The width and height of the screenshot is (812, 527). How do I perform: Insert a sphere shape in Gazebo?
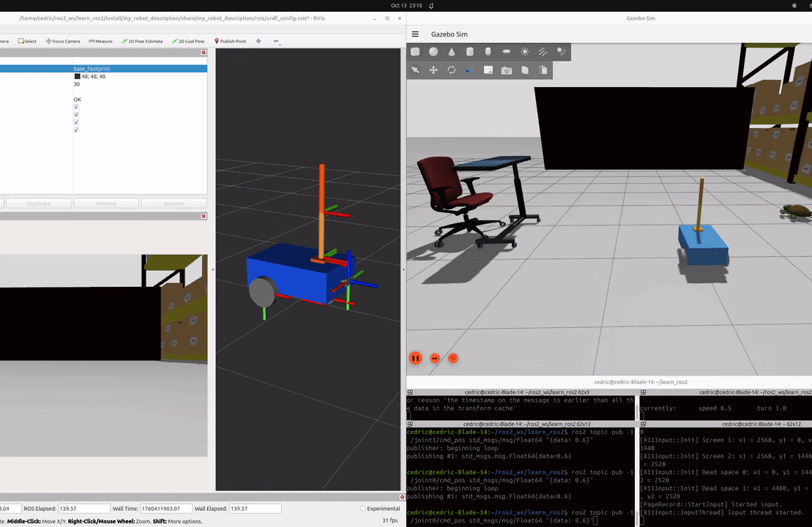[433, 52]
